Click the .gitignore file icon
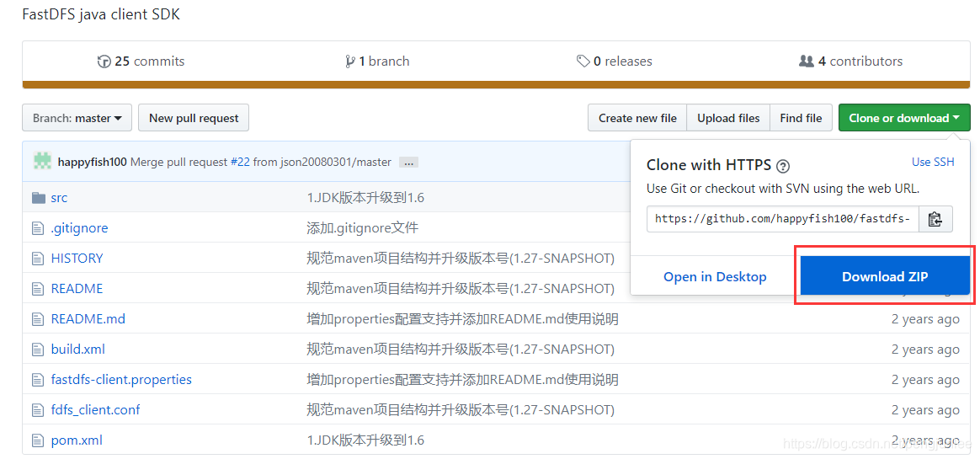The width and height of the screenshot is (980, 459). (x=38, y=228)
